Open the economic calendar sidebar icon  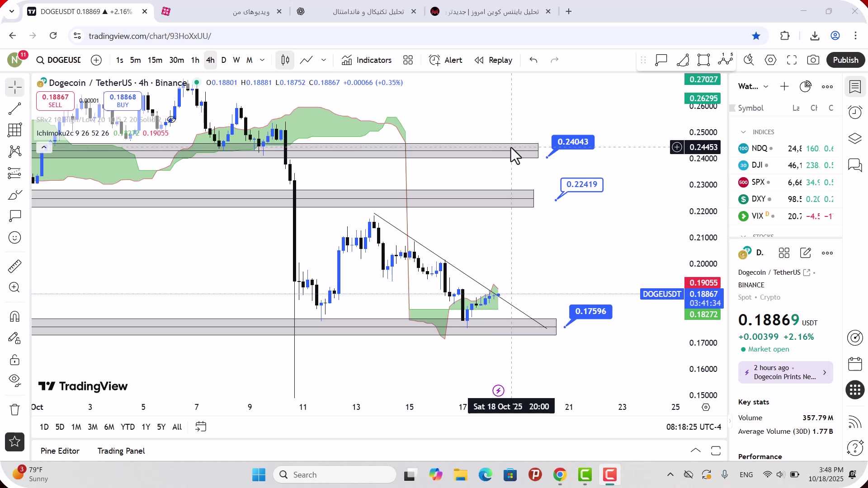855,364
